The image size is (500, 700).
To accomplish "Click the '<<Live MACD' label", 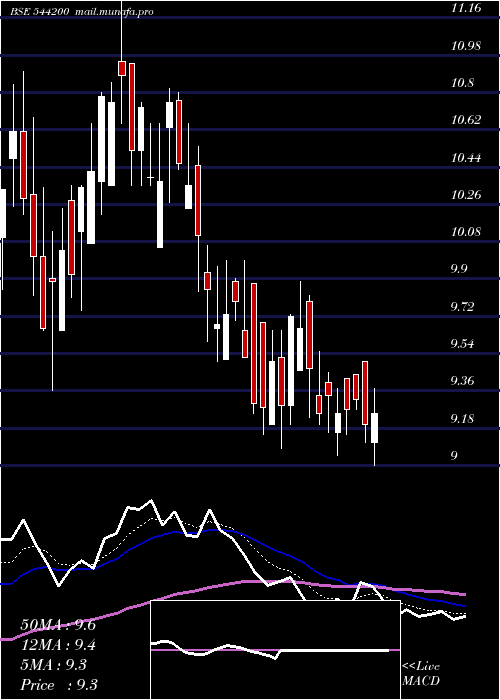I will click(421, 674).
